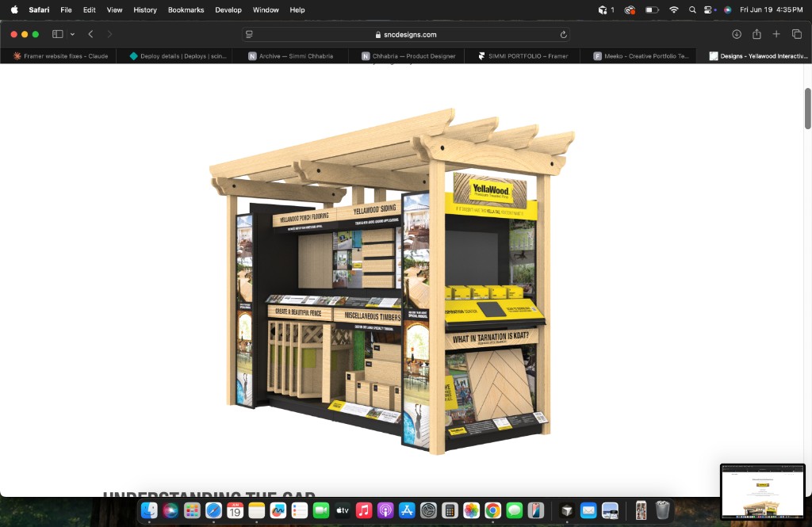
Task: Open the Bookmarks menu
Action: [186, 10]
